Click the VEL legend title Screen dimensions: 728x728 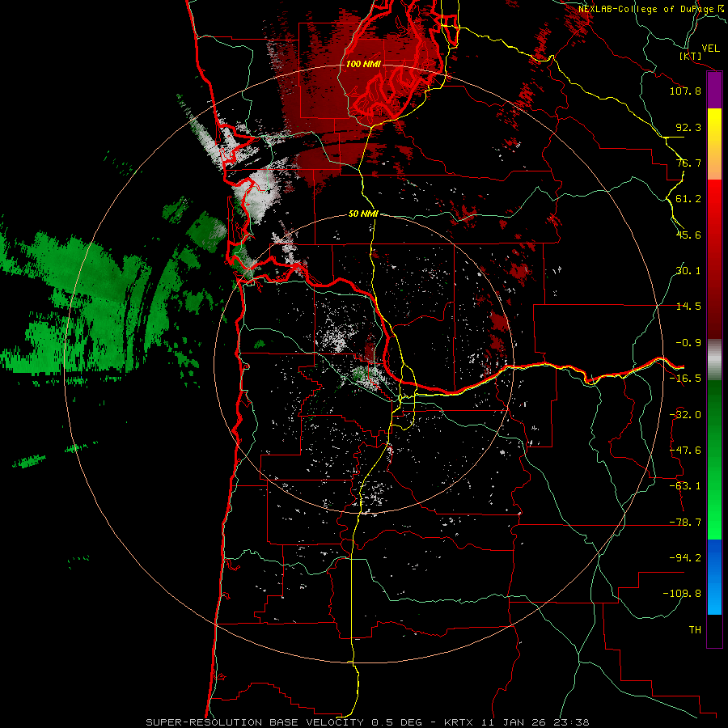click(710, 49)
